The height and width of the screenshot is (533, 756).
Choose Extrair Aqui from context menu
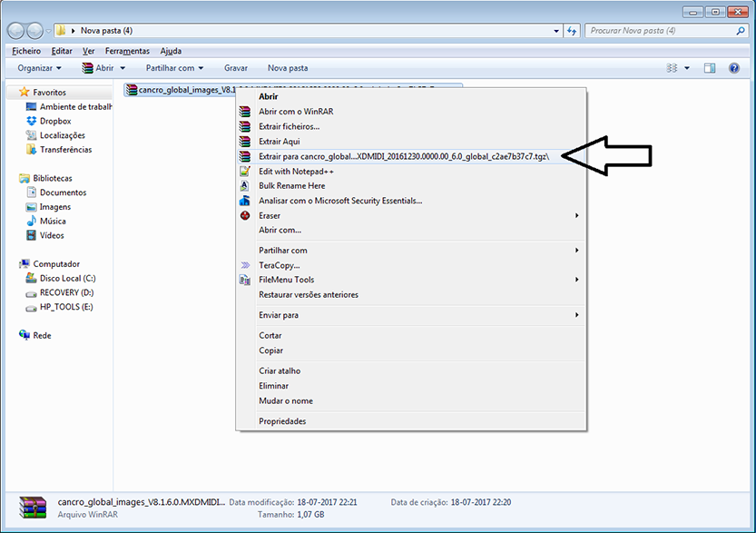(279, 142)
